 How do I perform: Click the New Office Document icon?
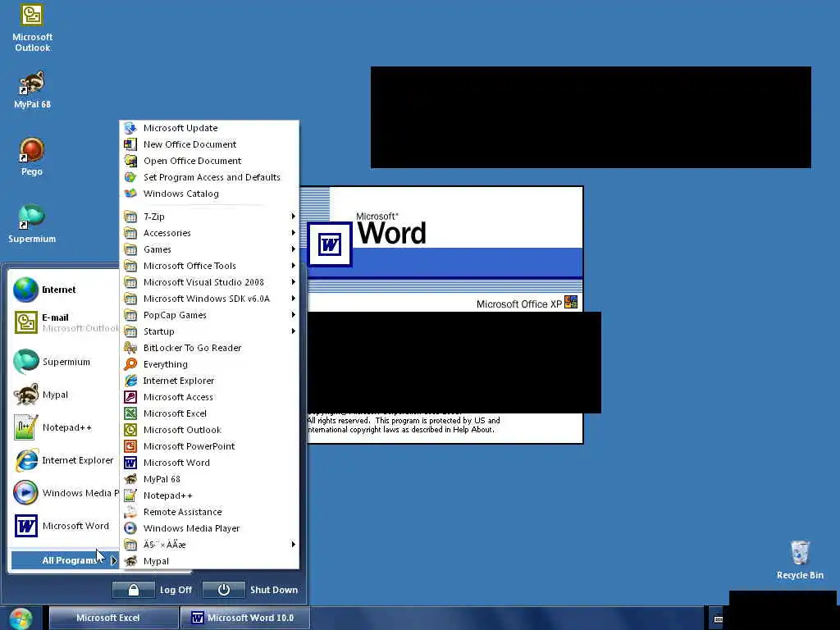click(x=130, y=144)
